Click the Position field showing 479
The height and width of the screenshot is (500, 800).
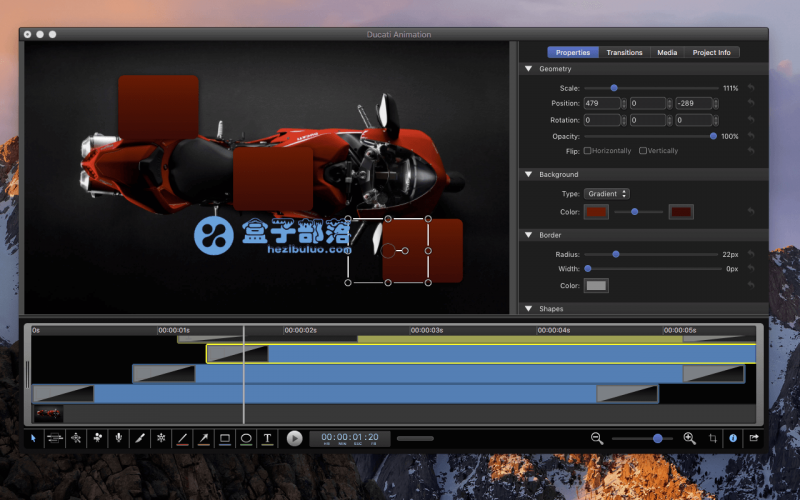point(602,104)
